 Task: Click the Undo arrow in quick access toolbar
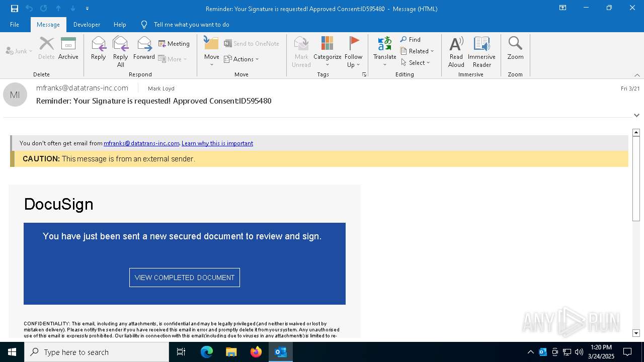pyautogui.click(x=29, y=9)
